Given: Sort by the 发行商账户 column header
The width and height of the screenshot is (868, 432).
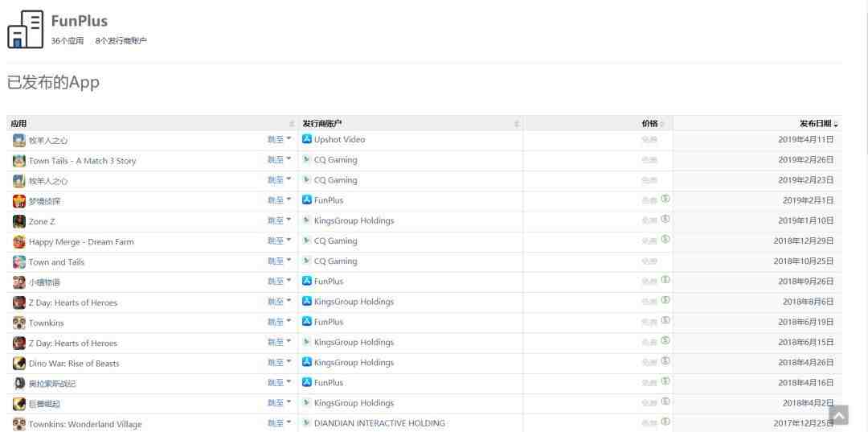Looking at the screenshot, I should [x=411, y=124].
